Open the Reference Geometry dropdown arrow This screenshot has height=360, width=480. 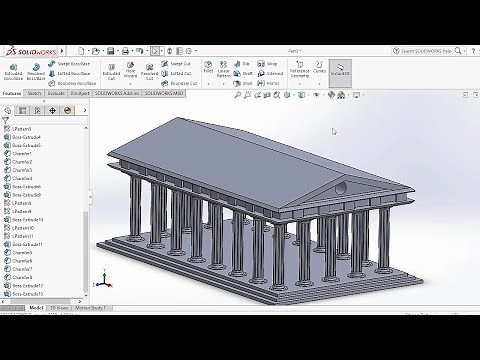[299, 84]
